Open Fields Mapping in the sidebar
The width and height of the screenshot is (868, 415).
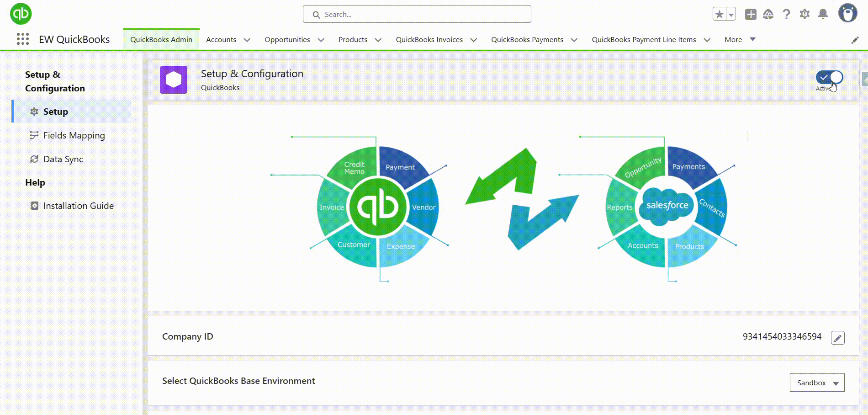(74, 135)
